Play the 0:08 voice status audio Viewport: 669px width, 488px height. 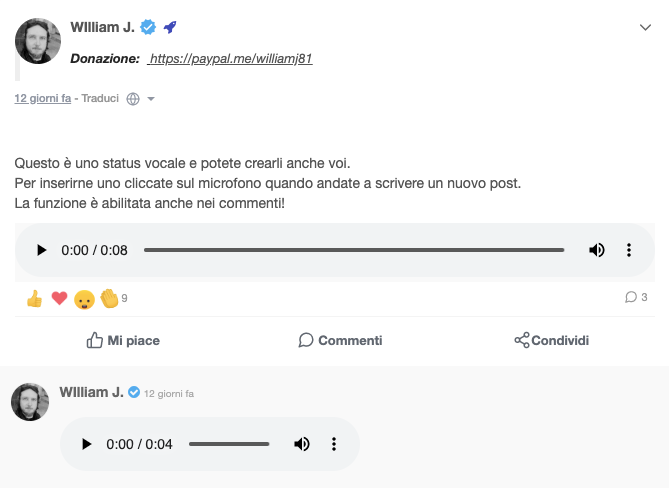pyautogui.click(x=41, y=250)
